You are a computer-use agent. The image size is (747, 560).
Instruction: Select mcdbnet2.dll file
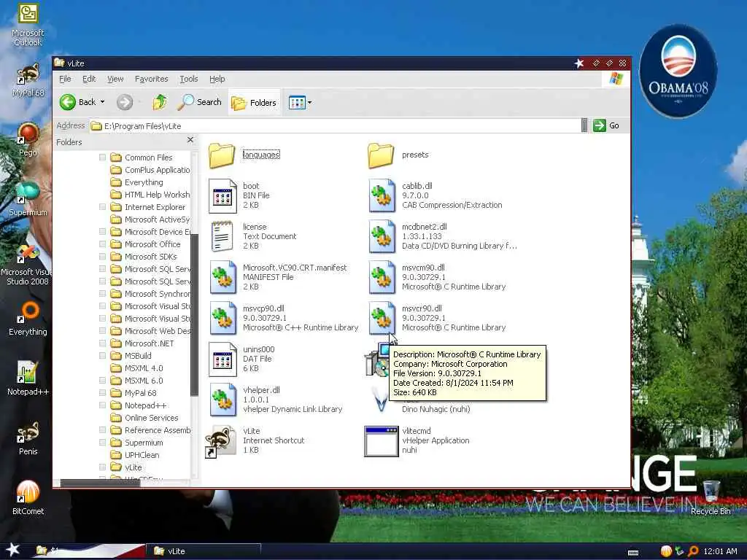[x=382, y=236]
